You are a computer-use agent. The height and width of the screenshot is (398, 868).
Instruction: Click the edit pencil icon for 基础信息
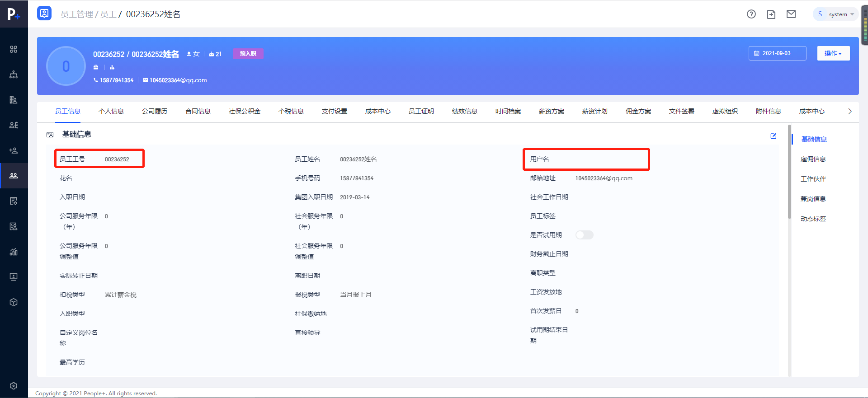[x=773, y=136]
